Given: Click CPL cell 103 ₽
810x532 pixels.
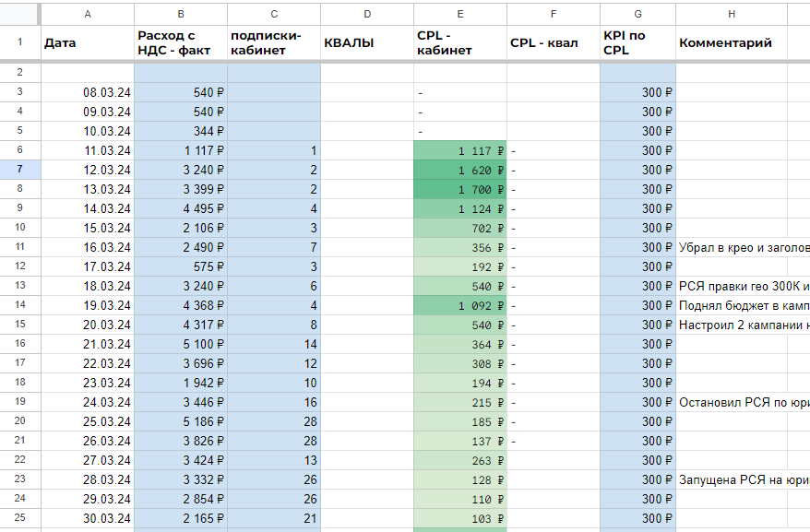Looking at the screenshot, I should [460, 518].
